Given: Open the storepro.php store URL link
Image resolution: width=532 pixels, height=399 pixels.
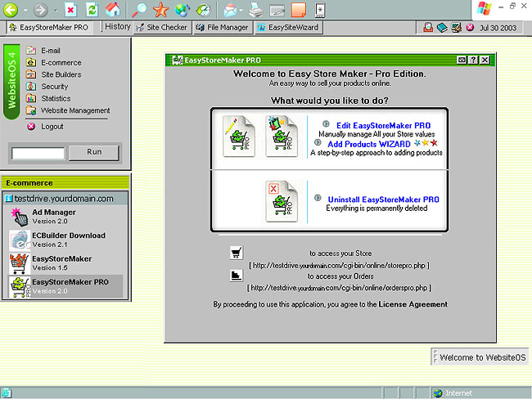Looking at the screenshot, I should click(x=339, y=266).
